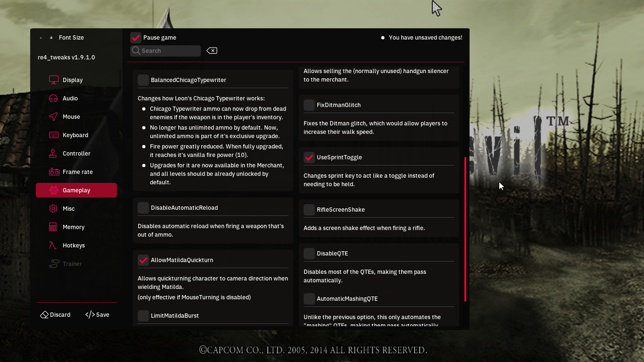Click the monitor icon for Display settings
644x362 pixels.
[54, 80]
